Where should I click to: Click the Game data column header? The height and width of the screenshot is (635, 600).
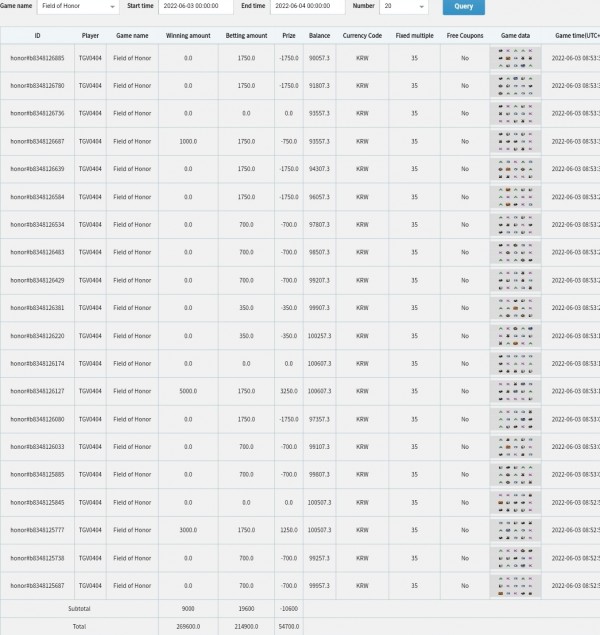515,36
